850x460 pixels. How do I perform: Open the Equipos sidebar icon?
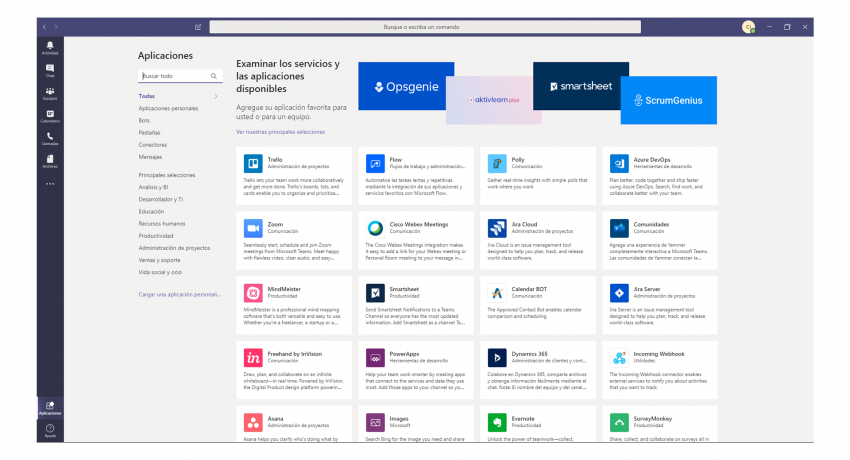point(50,93)
